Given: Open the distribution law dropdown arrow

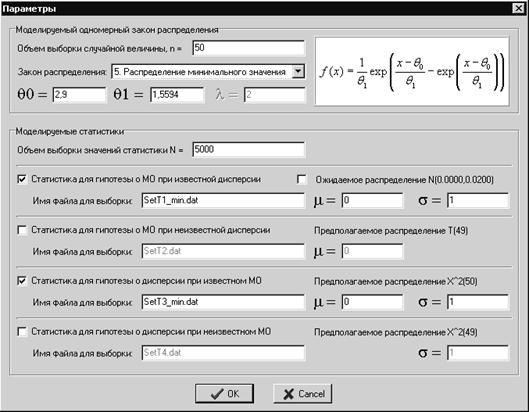Looking at the screenshot, I should coord(298,72).
